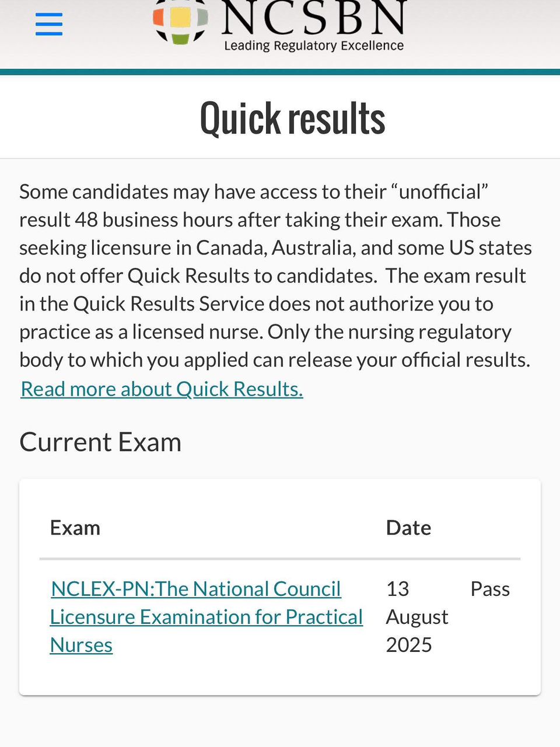Click the word Nurses in exam link
The height and width of the screenshot is (747, 560).
[81, 645]
